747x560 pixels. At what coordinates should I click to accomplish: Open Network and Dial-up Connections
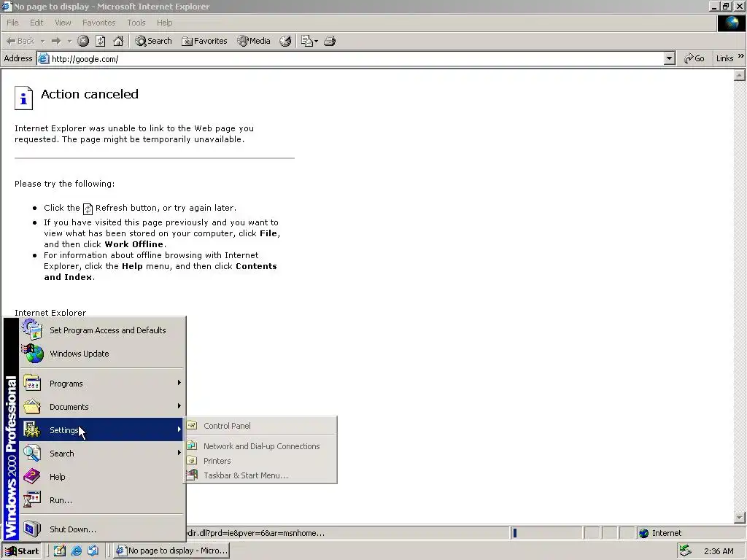(x=260, y=446)
